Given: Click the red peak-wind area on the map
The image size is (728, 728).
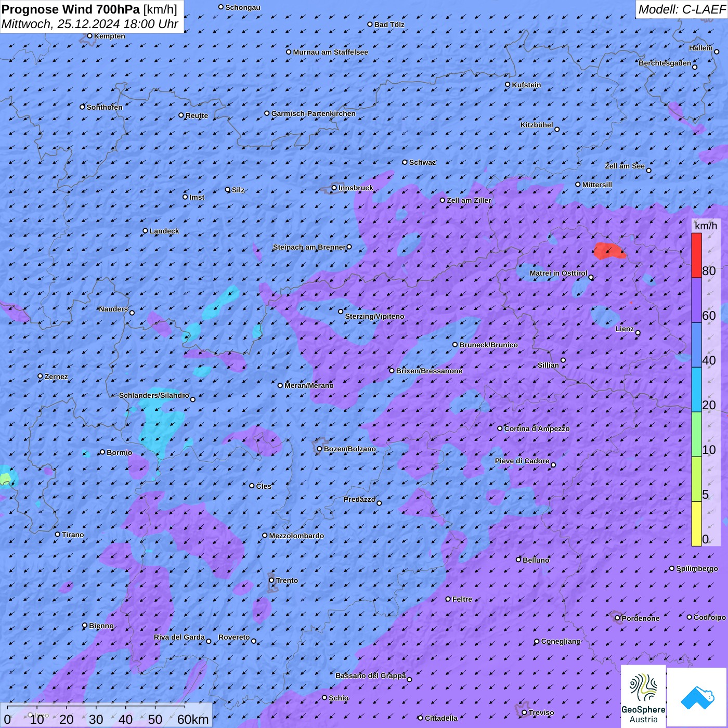Looking at the screenshot, I should (609, 251).
